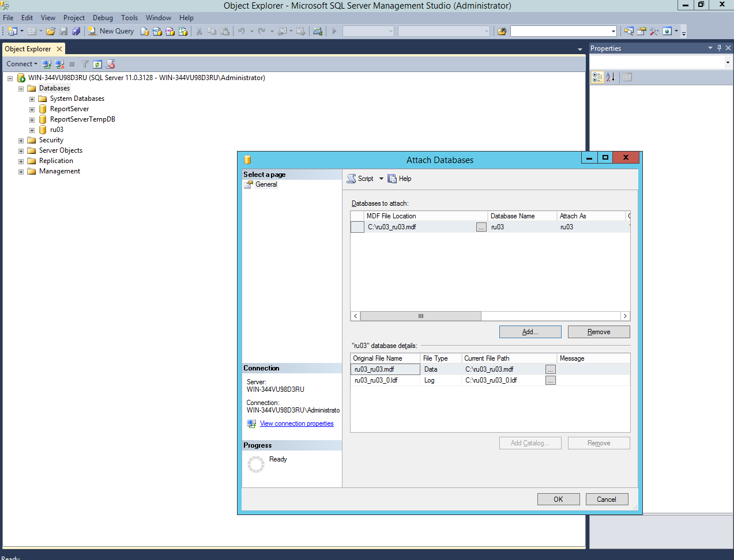734x560 pixels.
Task: Open the View menu
Action: point(48,18)
